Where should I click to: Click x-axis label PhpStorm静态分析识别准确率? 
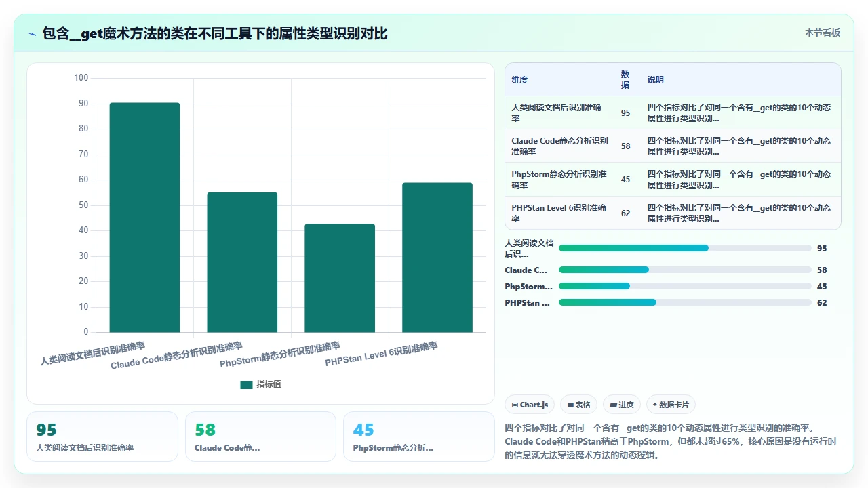click(x=280, y=355)
